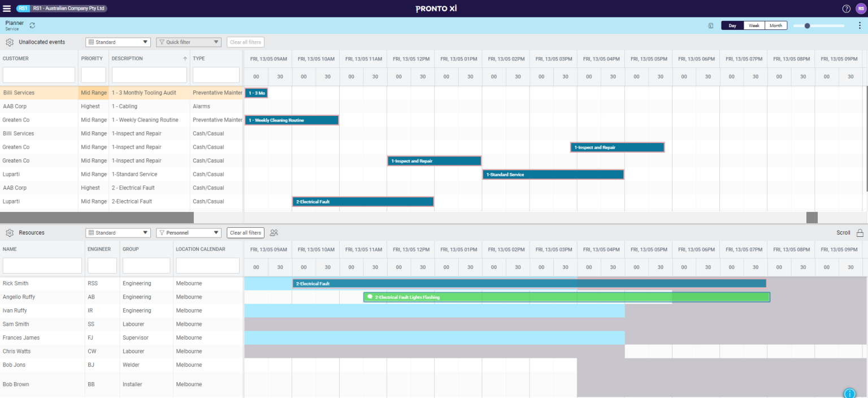This screenshot has width=868, height=398.
Task: Switch to Week view
Action: [754, 25]
